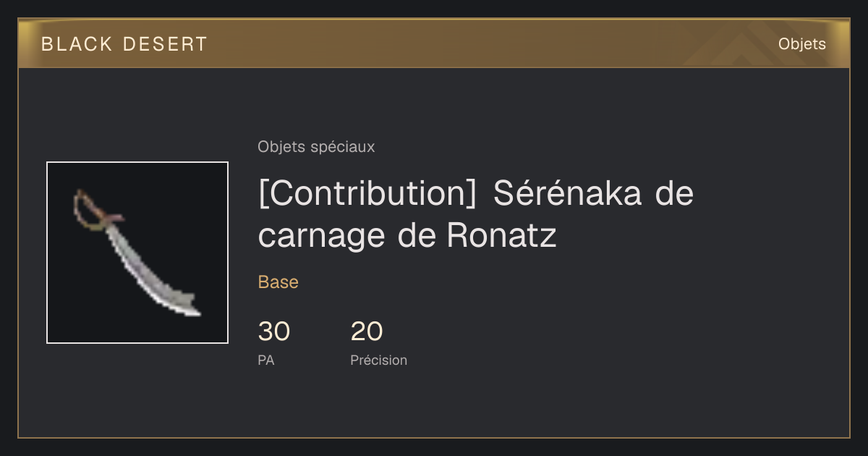Click the Précision stat label
868x456 pixels.
pos(379,360)
